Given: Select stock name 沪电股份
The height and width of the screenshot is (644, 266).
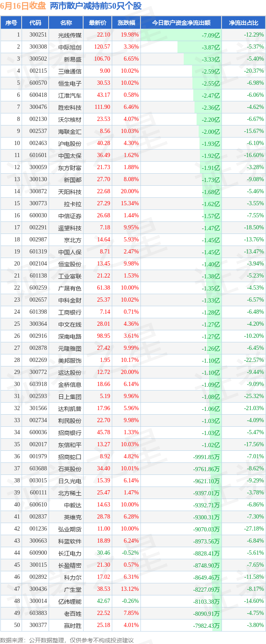Looking at the screenshot, I should (70, 143).
